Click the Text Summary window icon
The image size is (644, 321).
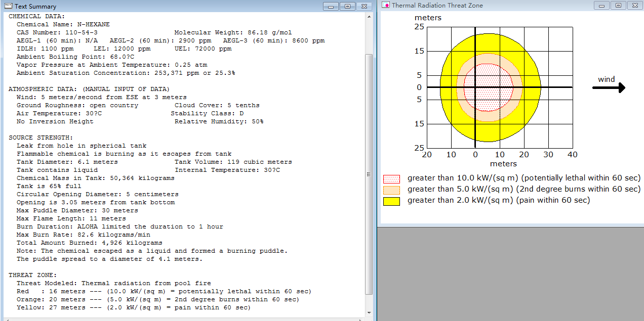(x=8, y=6)
